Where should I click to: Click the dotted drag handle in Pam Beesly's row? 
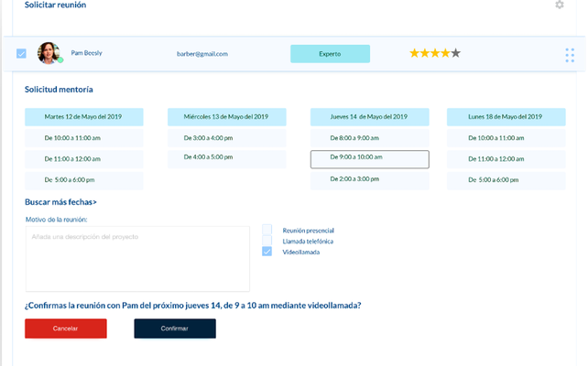pyautogui.click(x=570, y=55)
